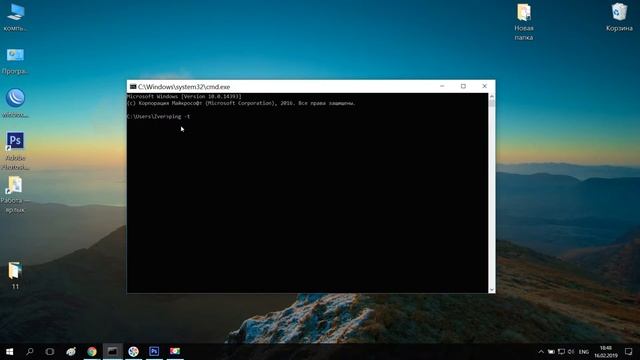The width and height of the screenshot is (640, 360).
Task: Select the Новая папка desktop folder
Action: [x=524, y=22]
